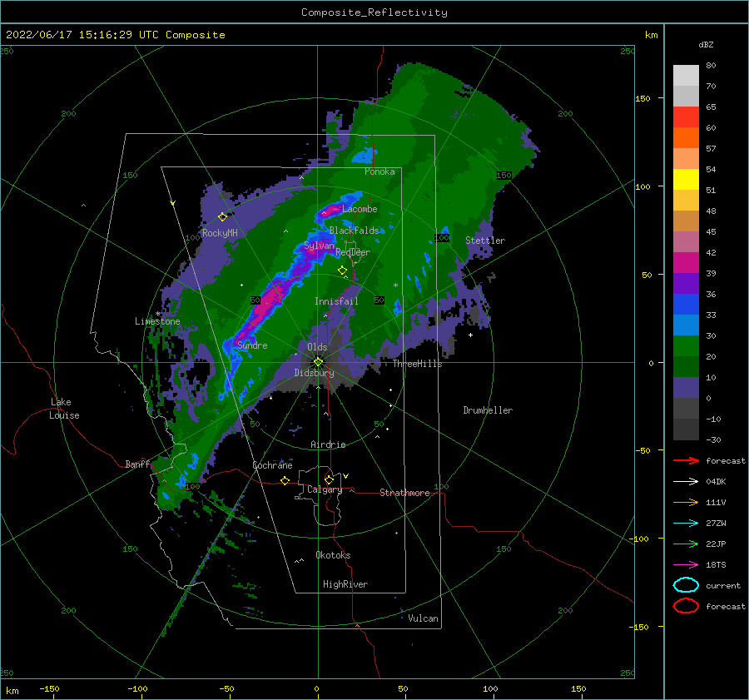Click the dBZ legend heading
Viewport: 749px width, 700px height.
[706, 44]
